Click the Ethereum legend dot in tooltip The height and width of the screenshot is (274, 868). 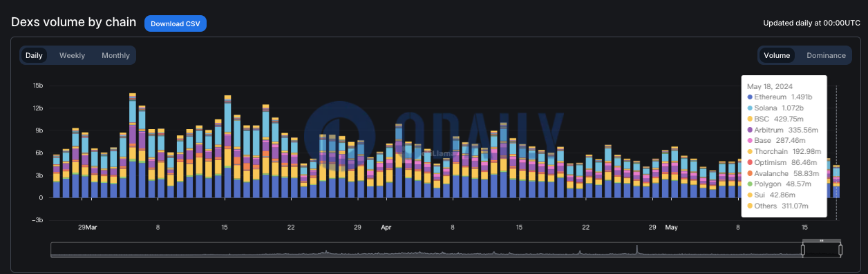pyautogui.click(x=750, y=97)
